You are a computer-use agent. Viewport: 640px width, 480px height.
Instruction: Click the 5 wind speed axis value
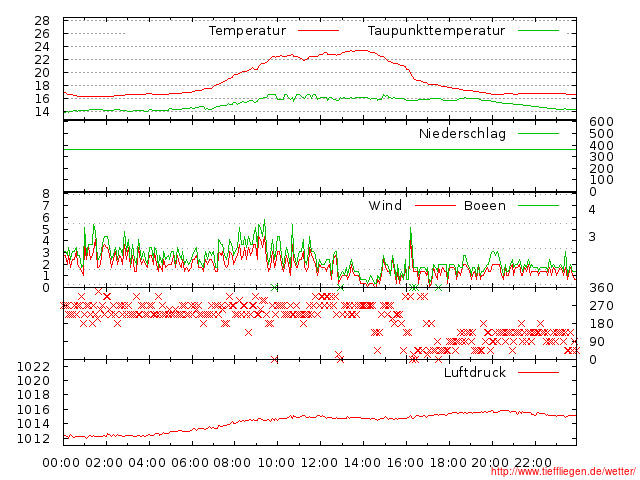(x=46, y=229)
